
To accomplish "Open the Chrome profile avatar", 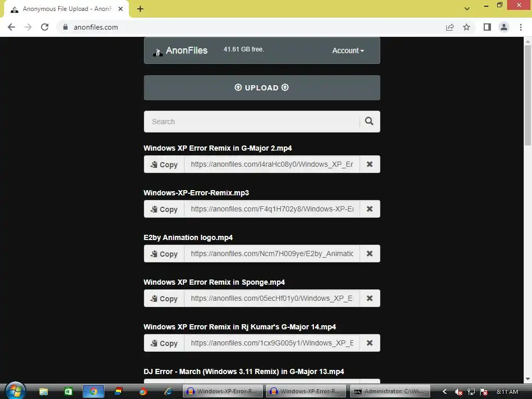I will [504, 27].
